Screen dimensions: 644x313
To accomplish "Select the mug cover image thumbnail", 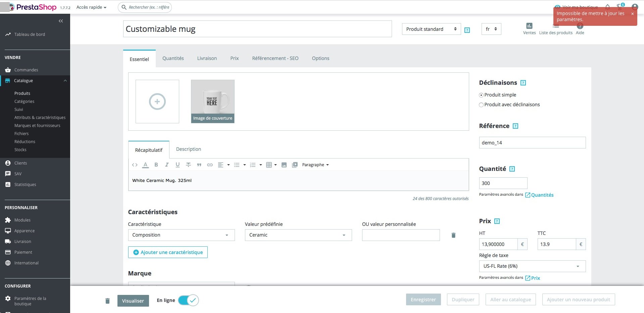I will (x=213, y=102).
